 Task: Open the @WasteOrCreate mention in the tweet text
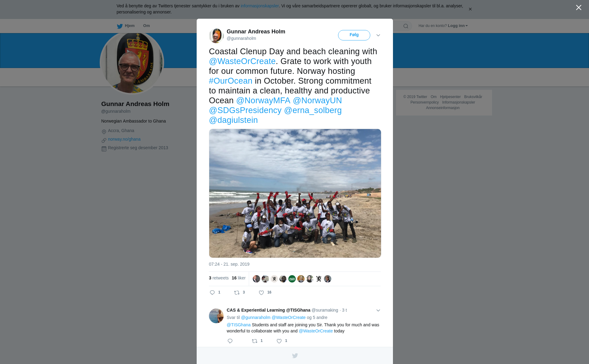(242, 61)
